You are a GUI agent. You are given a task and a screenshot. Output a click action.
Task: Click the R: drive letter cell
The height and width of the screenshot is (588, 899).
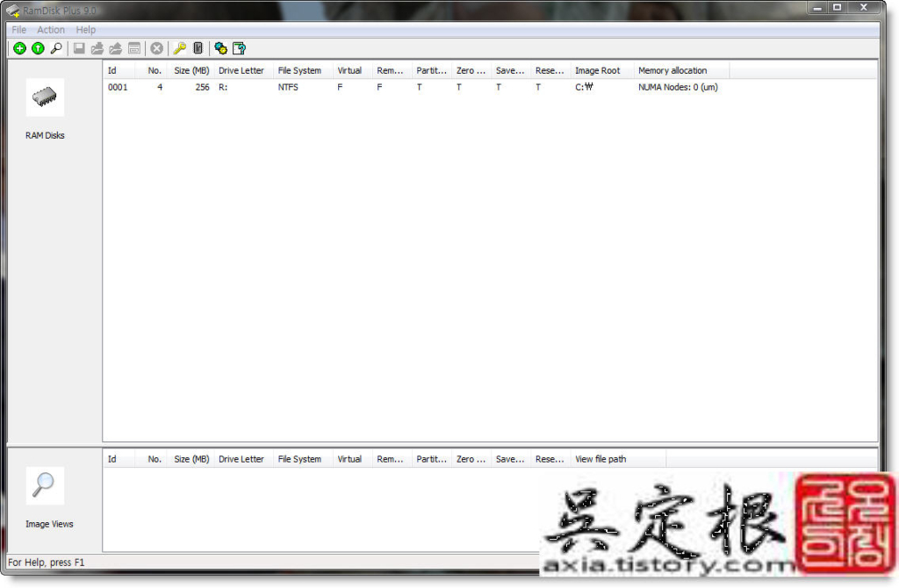point(223,87)
